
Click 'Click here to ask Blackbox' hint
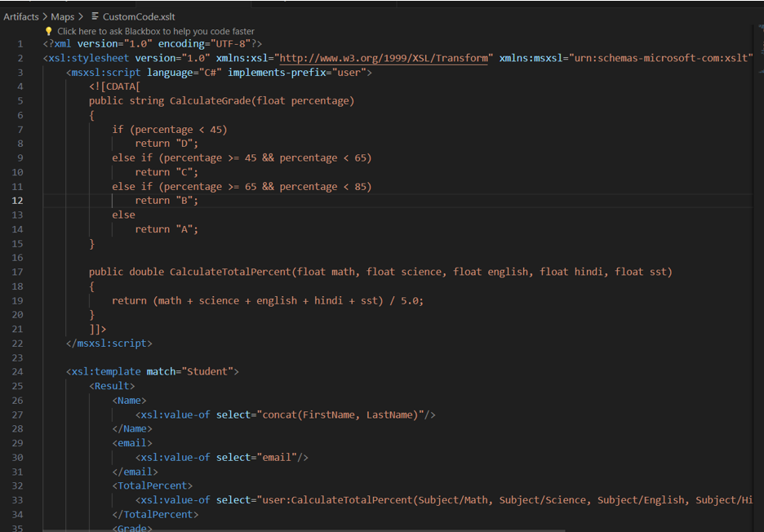tap(156, 31)
